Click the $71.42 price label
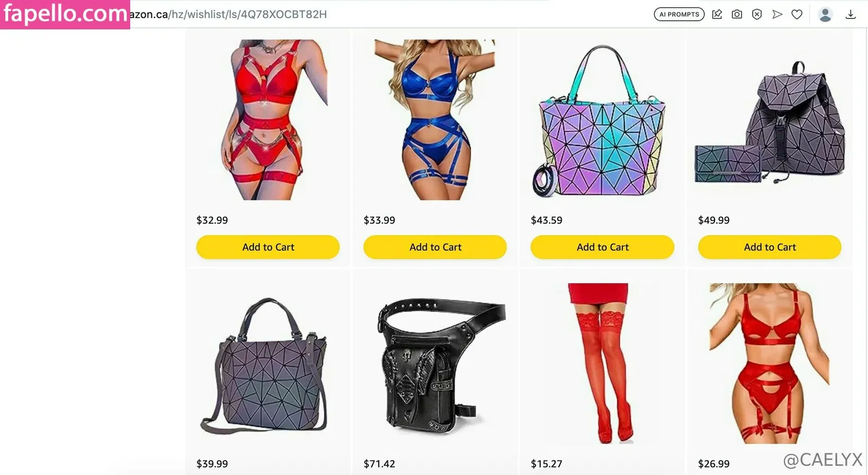The image size is (868, 475). point(379,464)
